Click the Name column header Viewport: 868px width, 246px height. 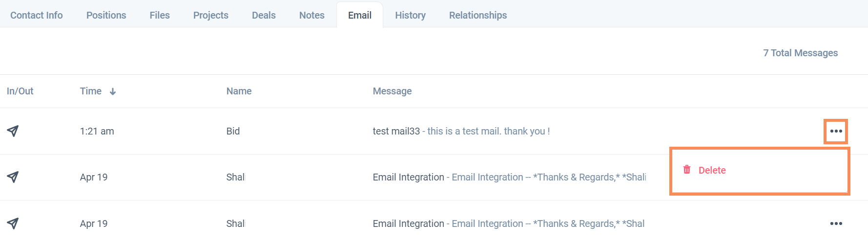coord(239,91)
